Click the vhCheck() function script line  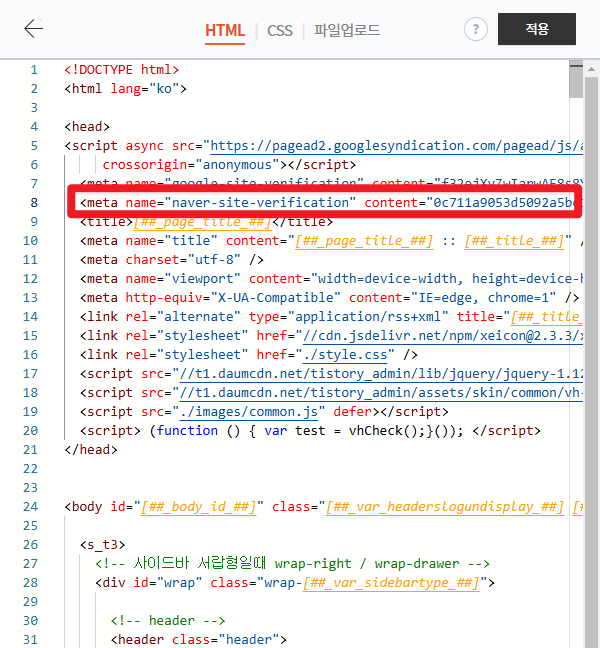tap(310, 431)
